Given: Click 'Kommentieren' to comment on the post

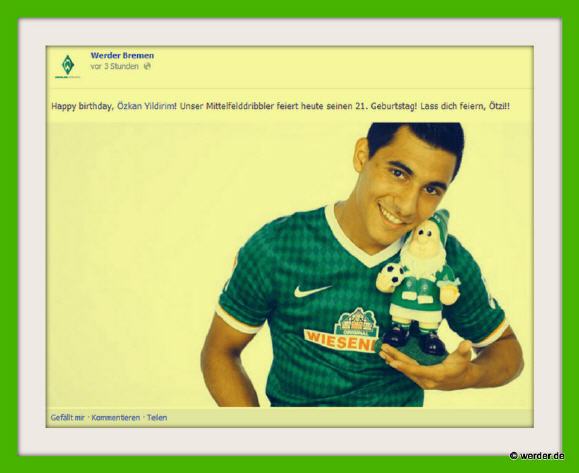Looking at the screenshot, I should (x=116, y=418).
